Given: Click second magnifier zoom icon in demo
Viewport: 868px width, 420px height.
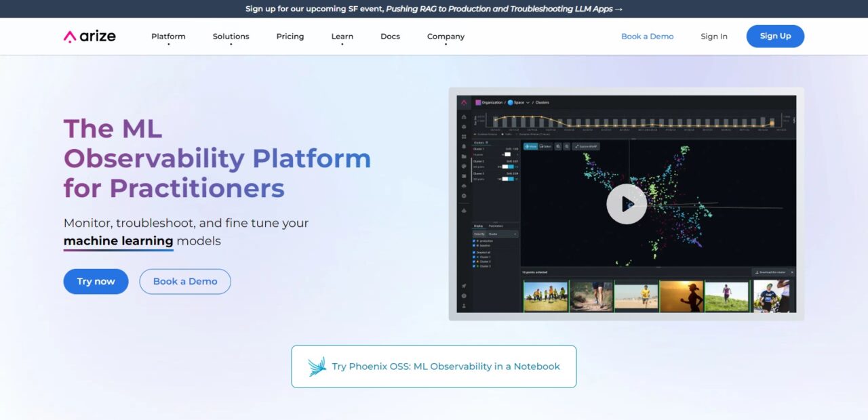Looking at the screenshot, I should 567,146.
